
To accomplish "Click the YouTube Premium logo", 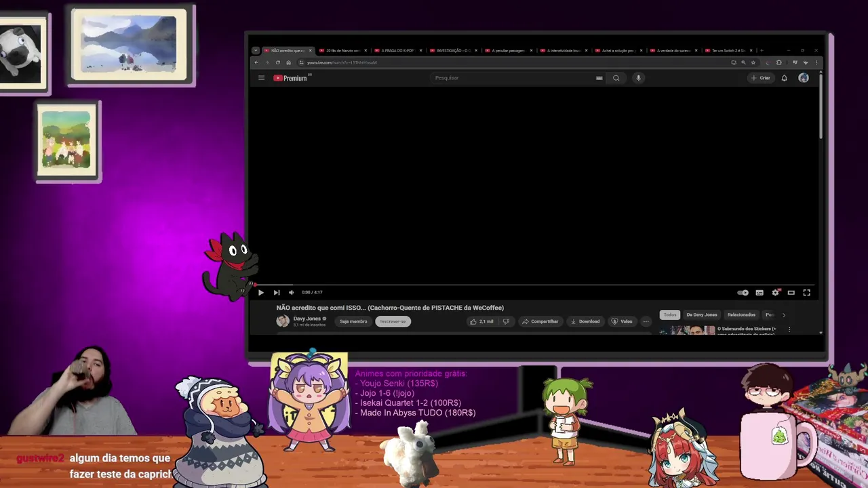I will tap(291, 78).
